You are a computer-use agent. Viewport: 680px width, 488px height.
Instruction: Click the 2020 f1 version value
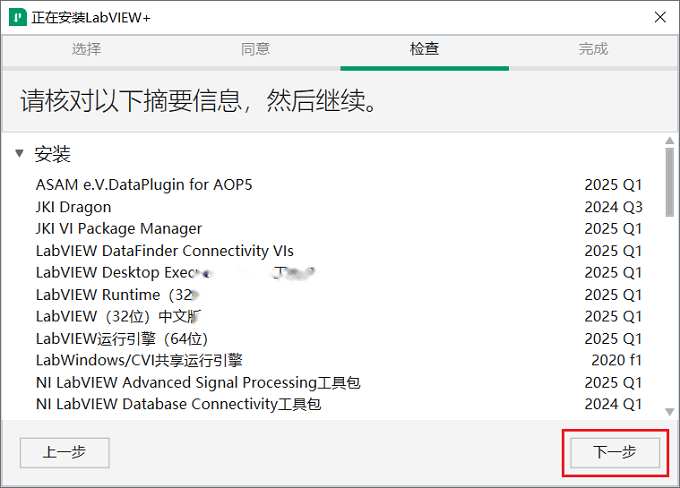(x=616, y=360)
